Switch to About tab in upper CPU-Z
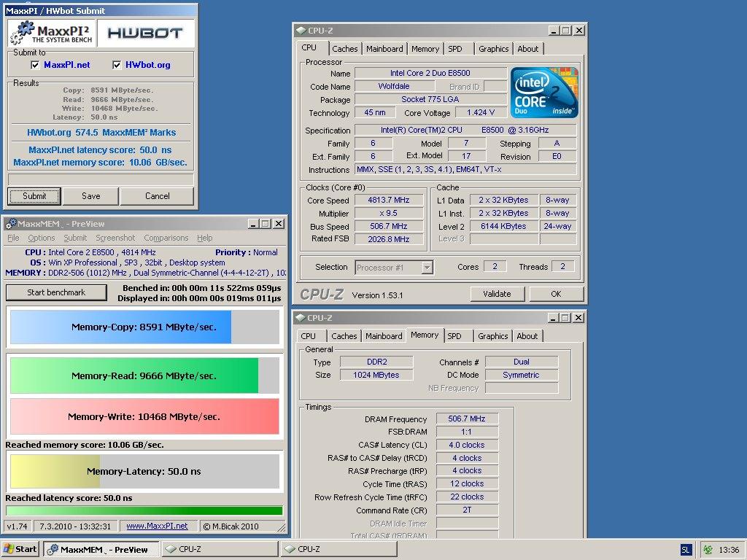 click(528, 49)
